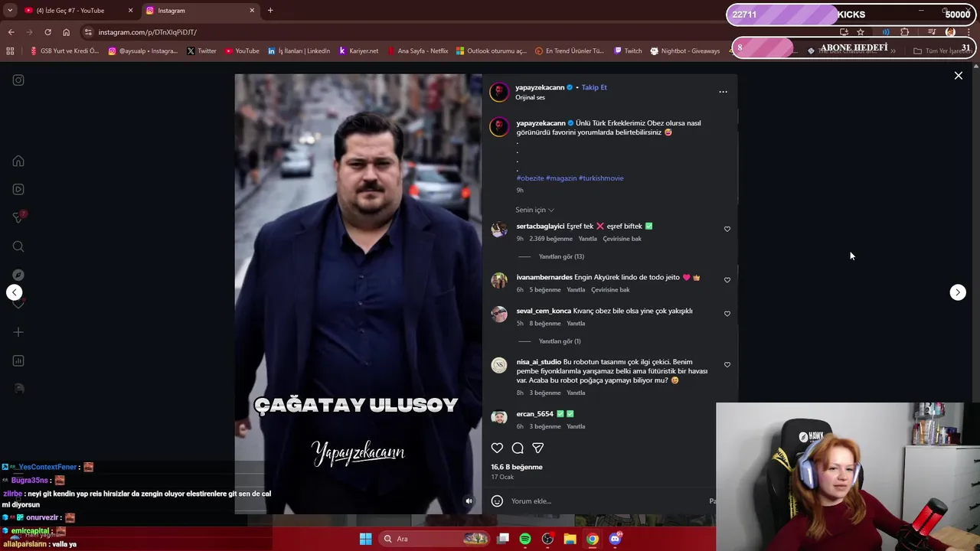Open GSB Yurt ve Kredi bookmark
This screenshot has width=980, height=551.
[64, 51]
